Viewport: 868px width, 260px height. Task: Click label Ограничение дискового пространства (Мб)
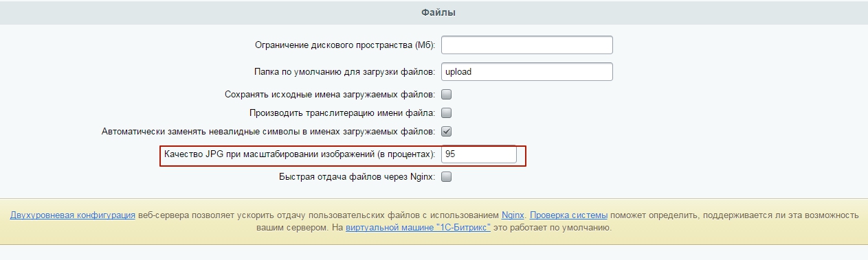346,45
